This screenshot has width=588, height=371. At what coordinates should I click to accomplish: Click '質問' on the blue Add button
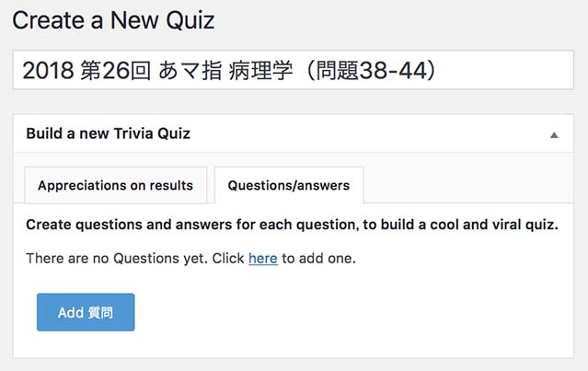click(x=100, y=312)
